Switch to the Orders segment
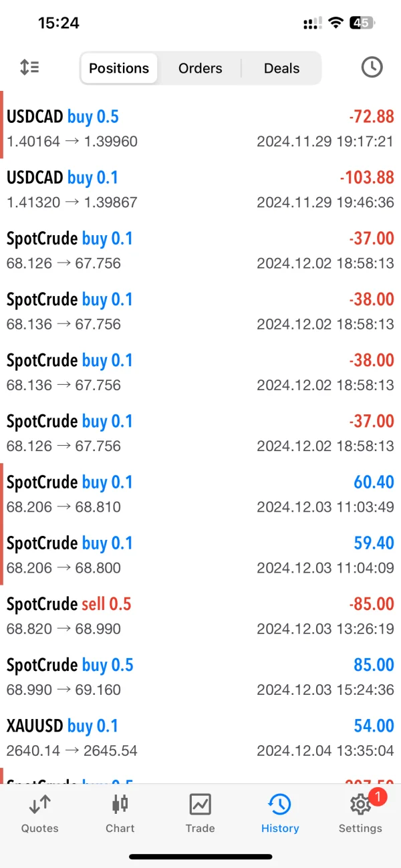 coord(200,68)
